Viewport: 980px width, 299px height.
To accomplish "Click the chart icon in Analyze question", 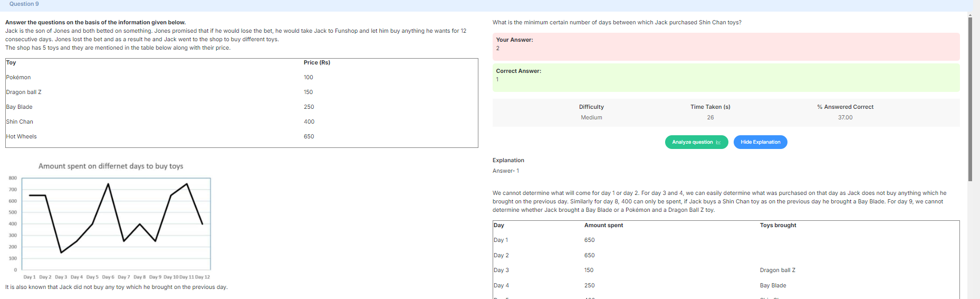I will click(718, 142).
